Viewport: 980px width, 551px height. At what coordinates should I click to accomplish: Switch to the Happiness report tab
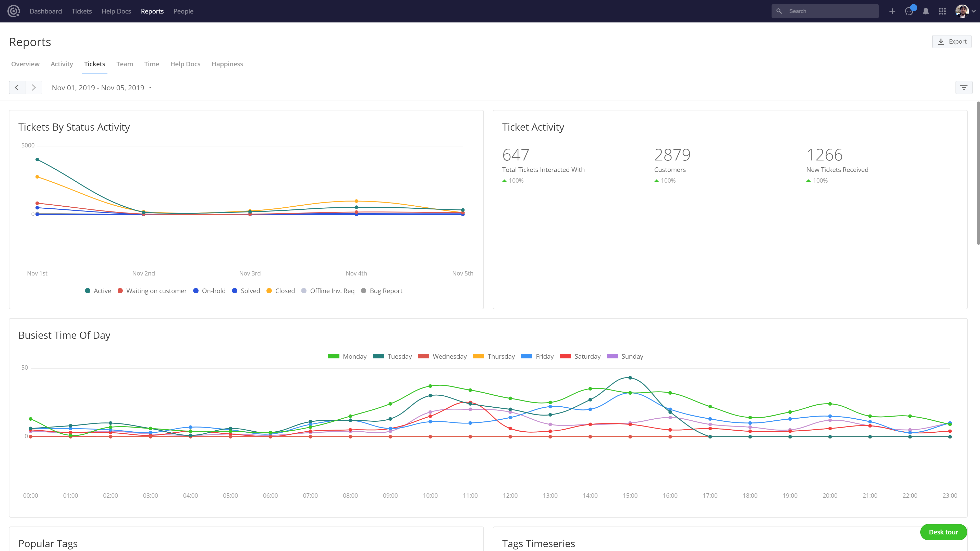pos(227,64)
